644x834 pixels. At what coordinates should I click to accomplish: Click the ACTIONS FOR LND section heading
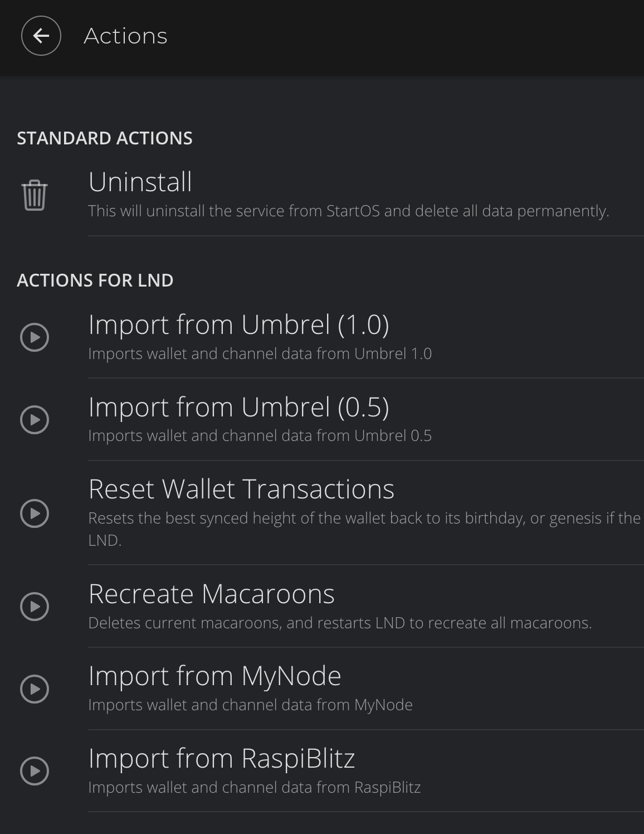point(96,280)
